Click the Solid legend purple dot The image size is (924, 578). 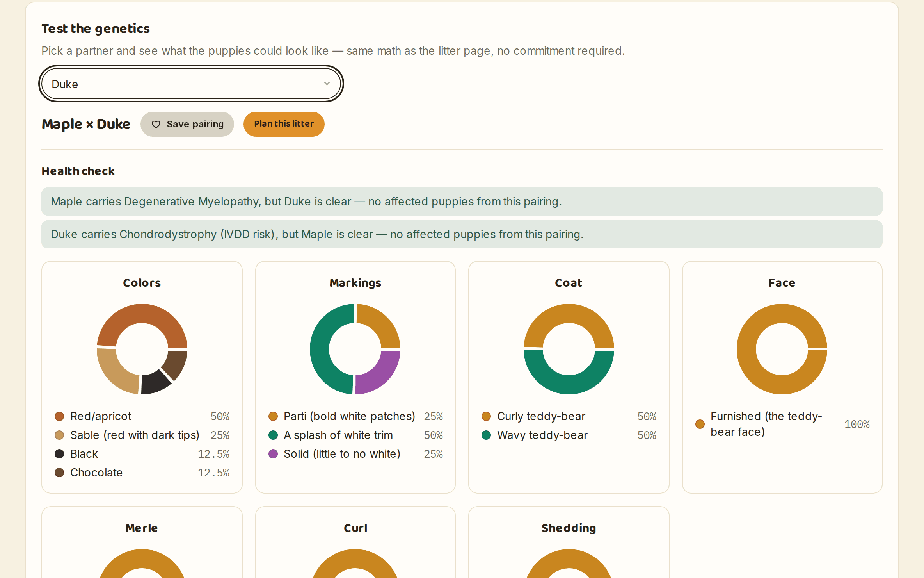tap(273, 454)
